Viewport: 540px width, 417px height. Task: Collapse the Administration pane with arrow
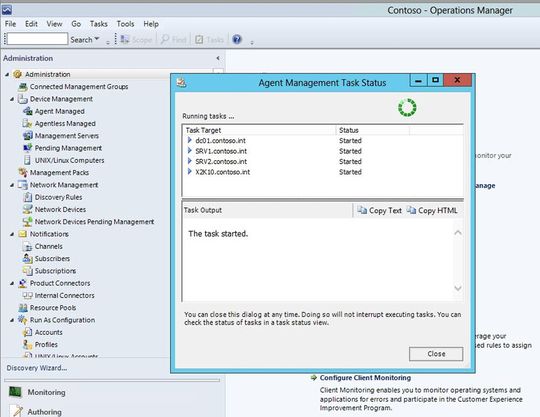click(x=218, y=58)
